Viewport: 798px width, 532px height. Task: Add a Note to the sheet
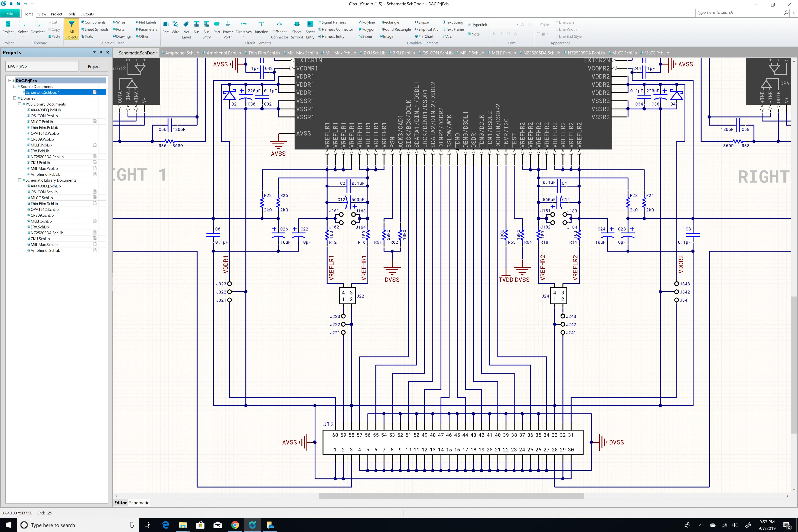474,34
